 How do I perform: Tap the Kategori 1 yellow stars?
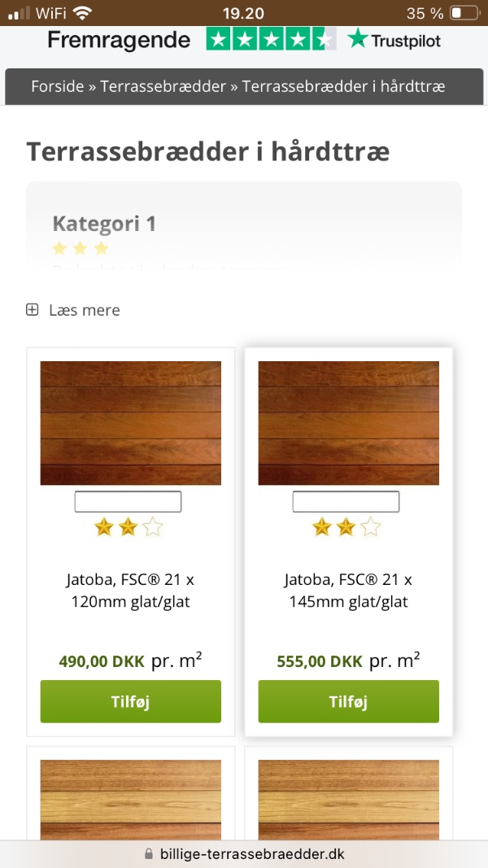pos(81,249)
